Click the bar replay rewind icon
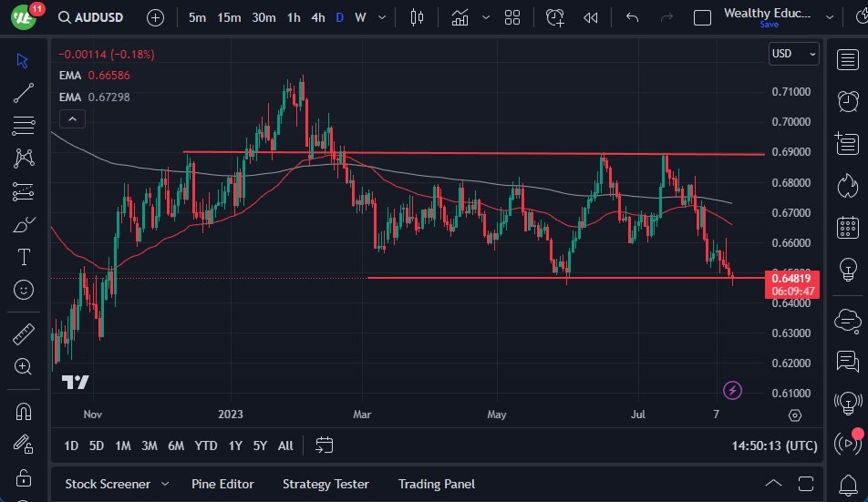 591,17
